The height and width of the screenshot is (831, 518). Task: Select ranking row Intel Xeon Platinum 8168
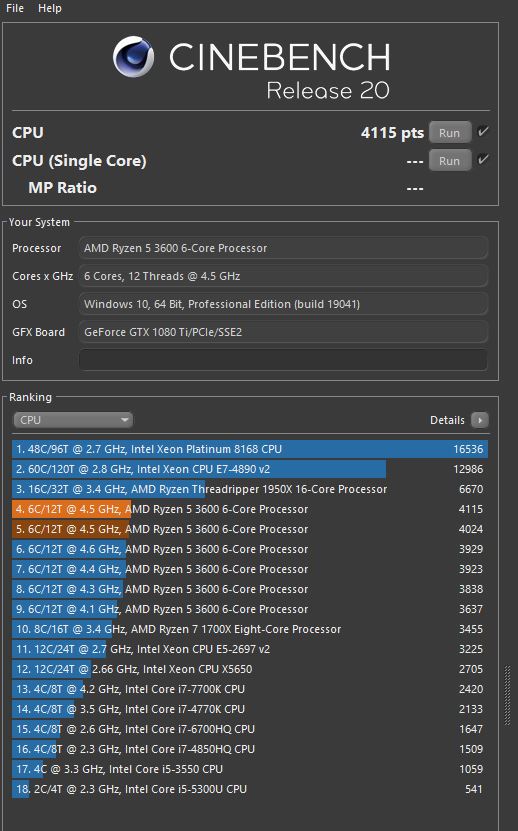pyautogui.click(x=250, y=449)
